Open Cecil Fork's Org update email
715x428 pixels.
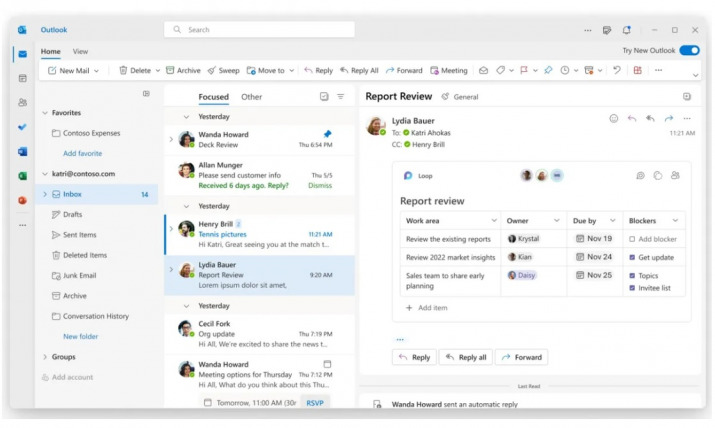[259, 334]
